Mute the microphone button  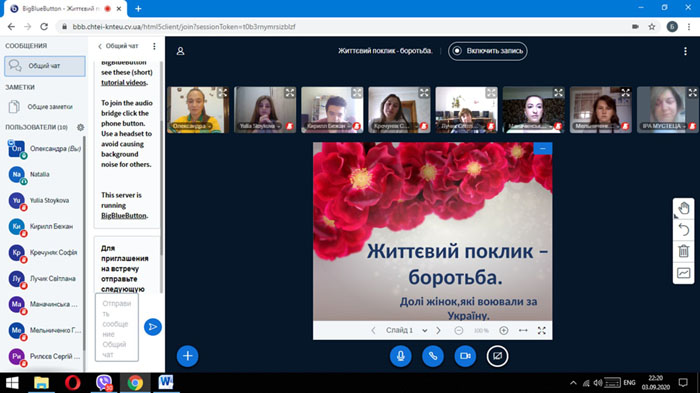(400, 356)
